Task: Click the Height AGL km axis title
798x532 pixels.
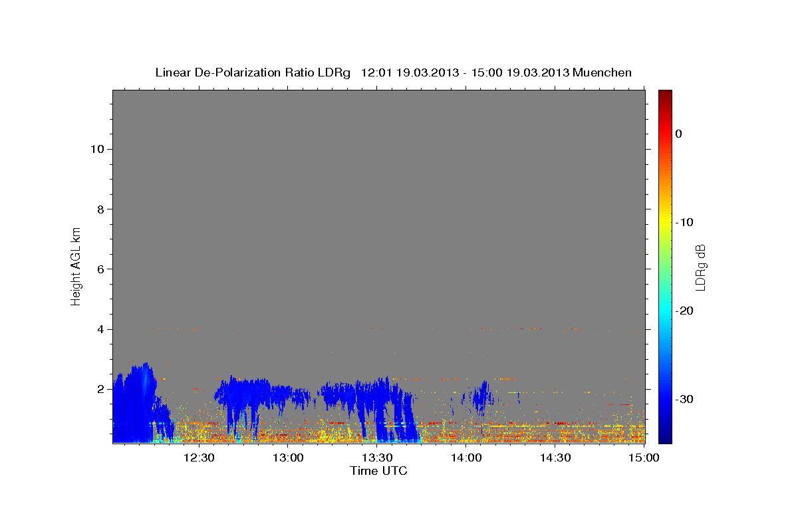Action: 76,265
